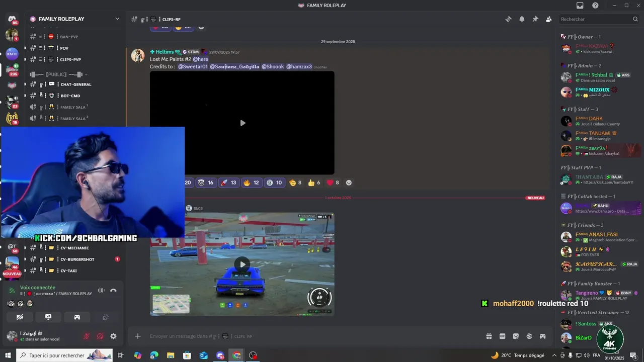Image resolution: width=644 pixels, height=362 pixels.
Task: Show pinned messages pin icon
Action: [535, 19]
